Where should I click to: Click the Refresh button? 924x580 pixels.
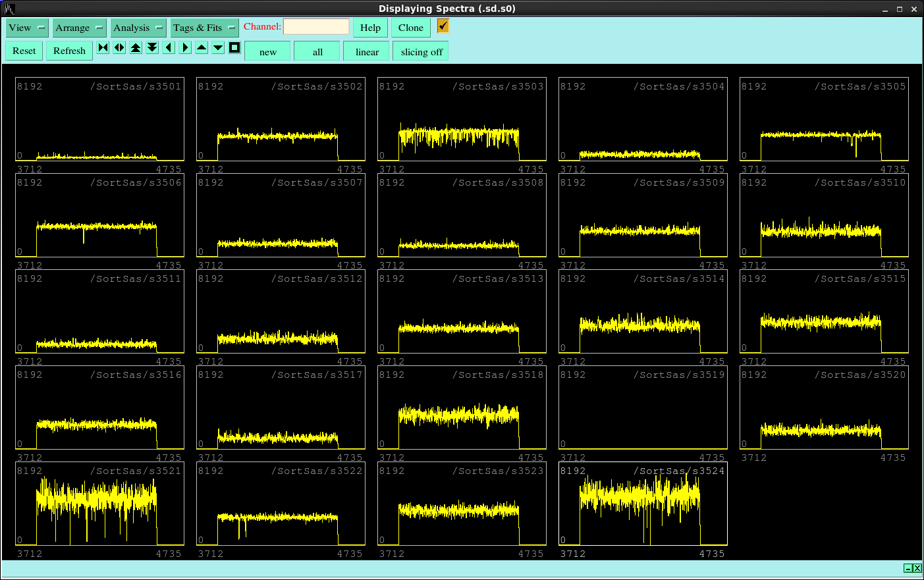(69, 51)
